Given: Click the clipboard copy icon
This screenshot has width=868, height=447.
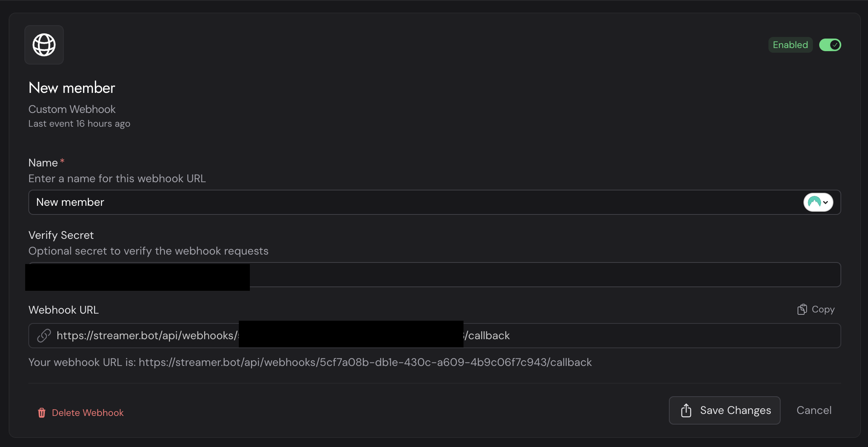Looking at the screenshot, I should click(802, 310).
